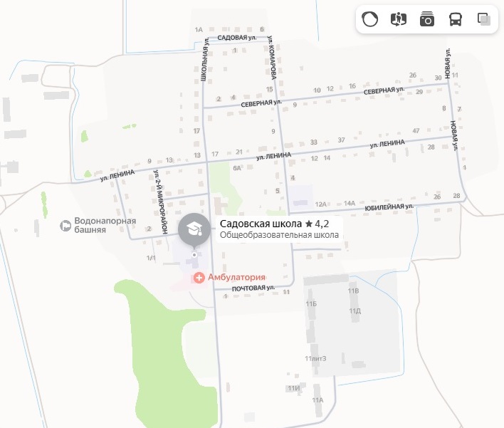Click building labeled 14А on Юбилейная
Viewport: 504px width, 428px height.
(x=350, y=203)
